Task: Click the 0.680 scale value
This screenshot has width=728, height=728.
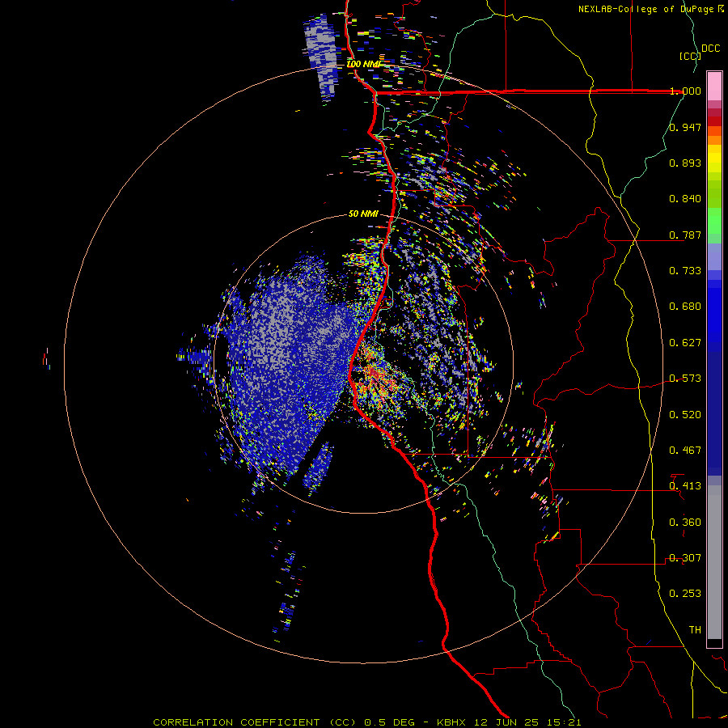Action: coord(685,307)
